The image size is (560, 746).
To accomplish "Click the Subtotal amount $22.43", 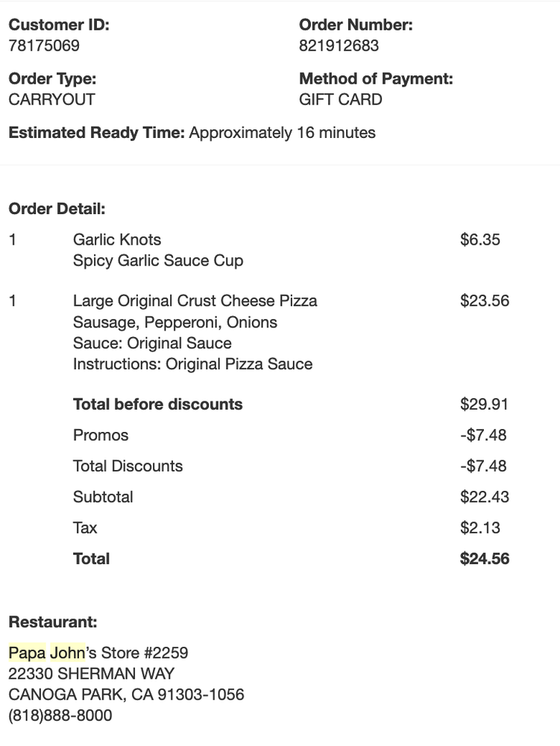I will coord(484,497).
